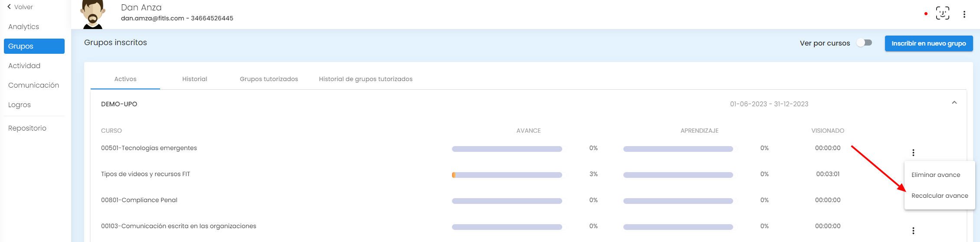Collapse the DEMO-UPO group panel
980x242 pixels.
(x=954, y=103)
